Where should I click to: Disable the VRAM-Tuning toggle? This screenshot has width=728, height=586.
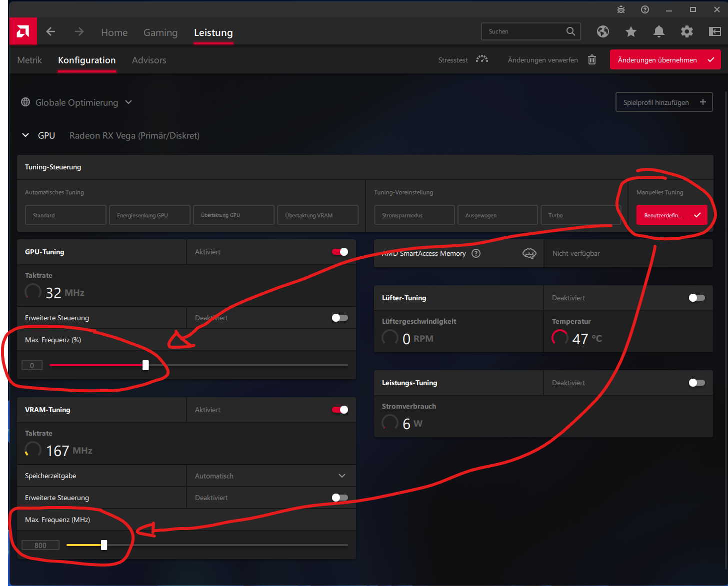click(340, 410)
